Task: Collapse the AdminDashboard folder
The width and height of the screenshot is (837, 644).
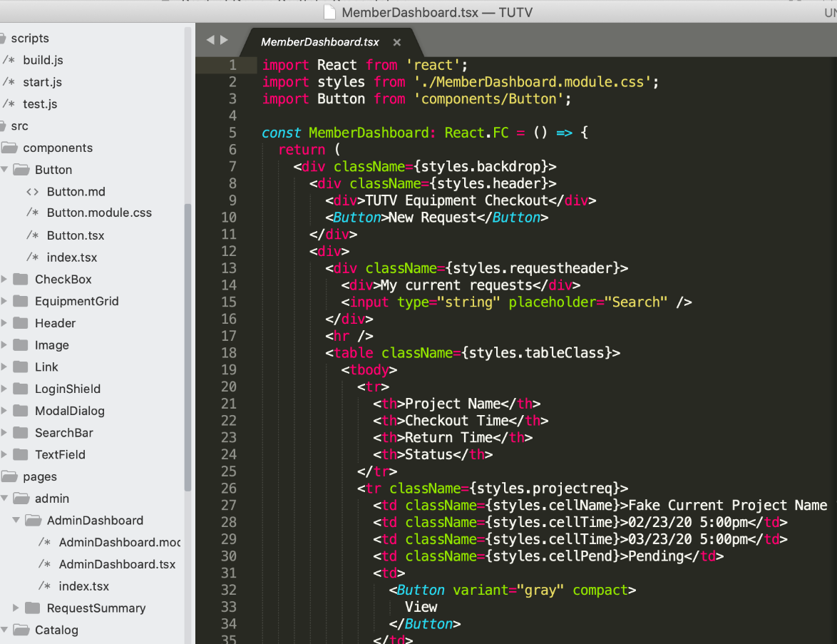Action: pos(16,520)
